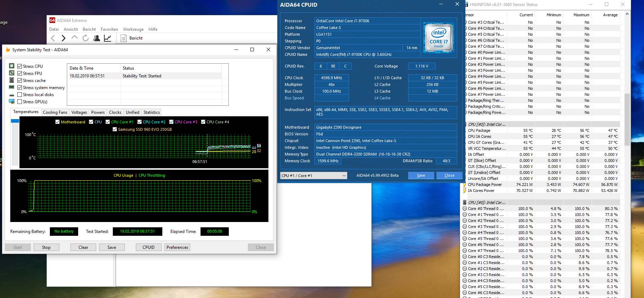Toggle the Stress FPU checkbox
The height and width of the screenshot is (298, 644).
[20, 73]
